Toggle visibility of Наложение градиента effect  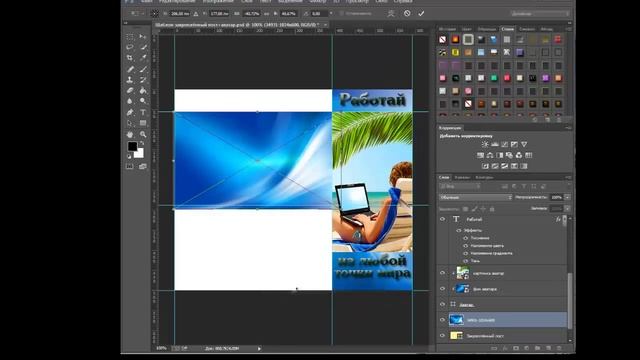465,253
